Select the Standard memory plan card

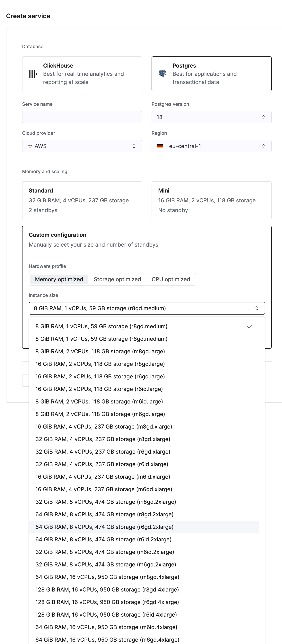click(x=82, y=200)
